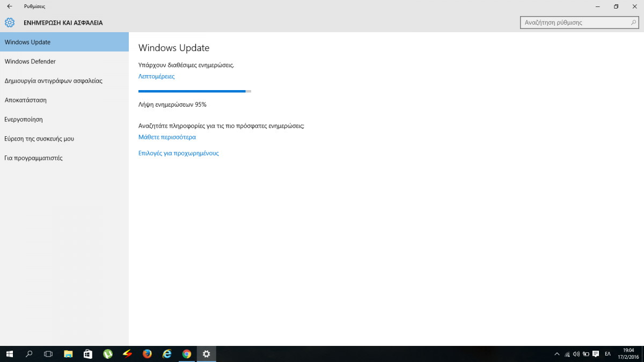644x362 pixels.
Task: Open the Wi-Fi network tray icon
Action: [567, 354]
